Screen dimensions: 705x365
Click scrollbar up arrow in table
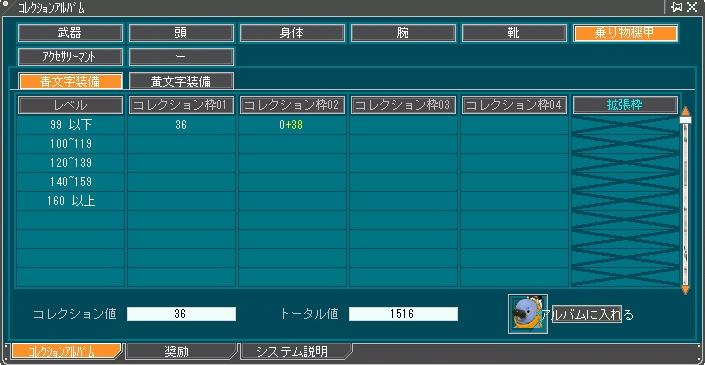685,111
